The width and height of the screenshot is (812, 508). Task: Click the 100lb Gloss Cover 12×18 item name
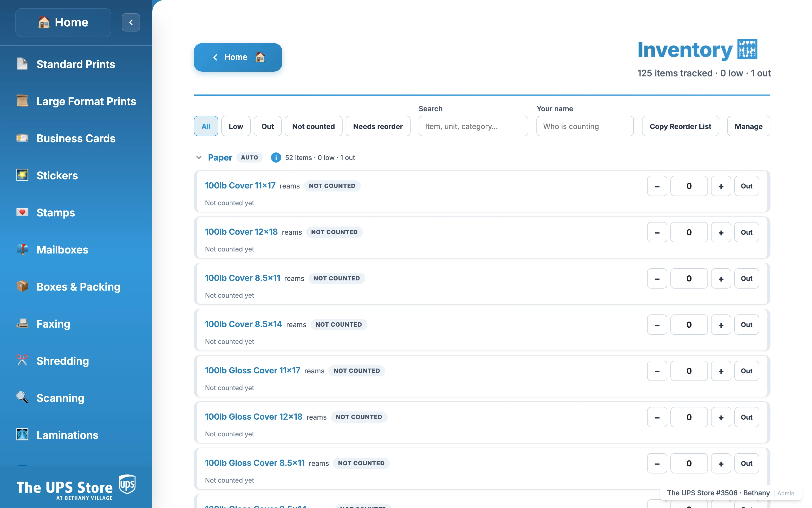[x=253, y=417]
